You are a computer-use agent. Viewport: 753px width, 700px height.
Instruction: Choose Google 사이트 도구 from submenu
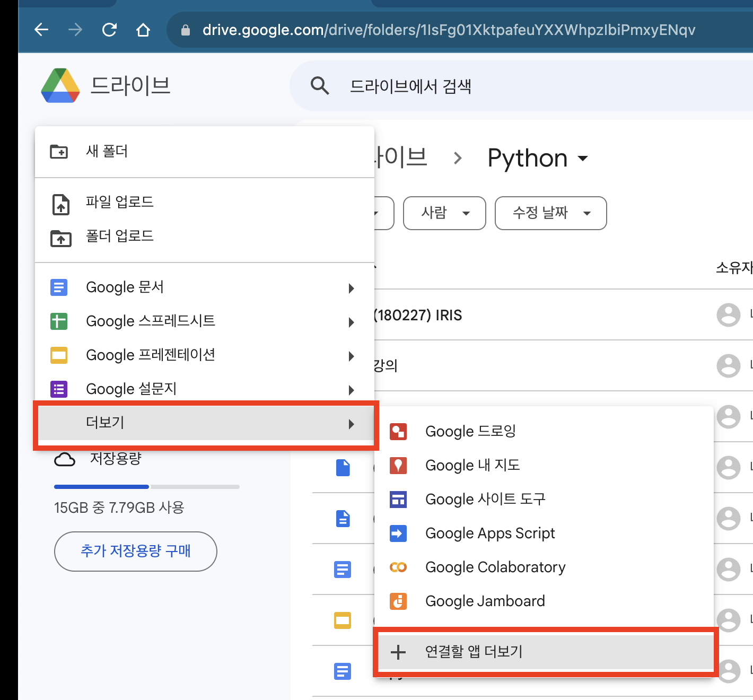click(544, 500)
